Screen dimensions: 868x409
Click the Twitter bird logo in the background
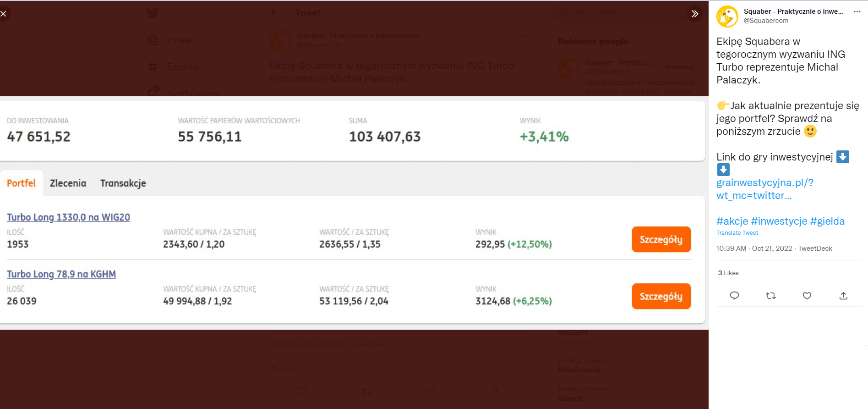(153, 13)
